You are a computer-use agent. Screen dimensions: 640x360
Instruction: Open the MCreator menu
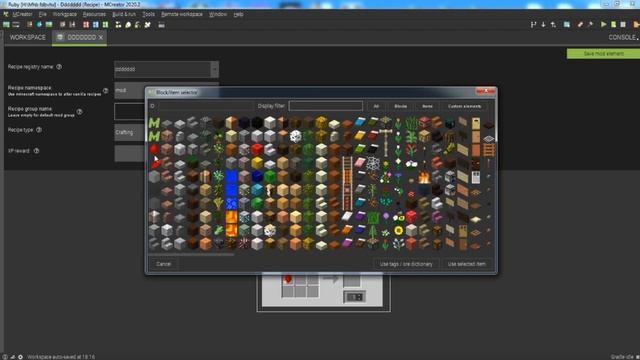[x=22, y=14]
